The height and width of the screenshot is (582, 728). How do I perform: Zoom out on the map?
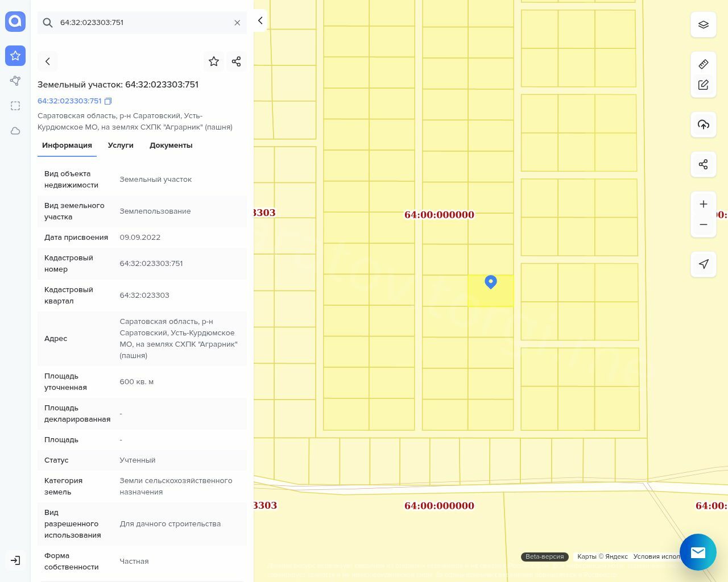point(704,225)
